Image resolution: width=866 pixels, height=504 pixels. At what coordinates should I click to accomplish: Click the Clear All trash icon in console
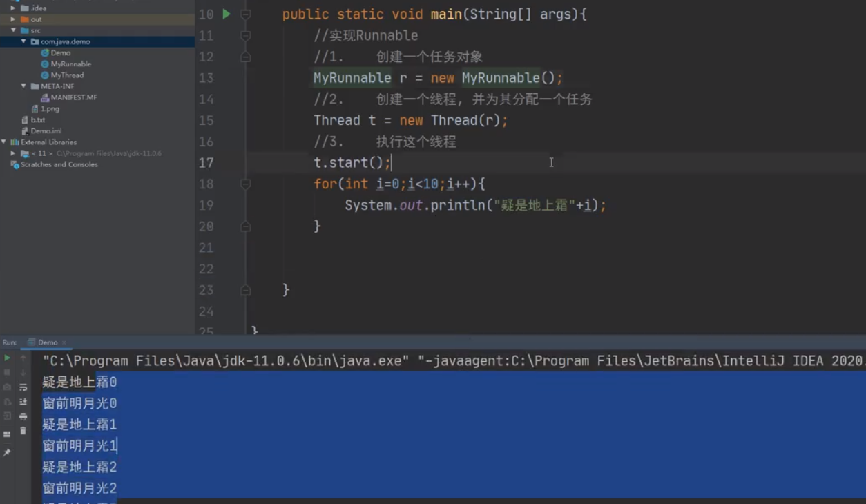pos(23,431)
